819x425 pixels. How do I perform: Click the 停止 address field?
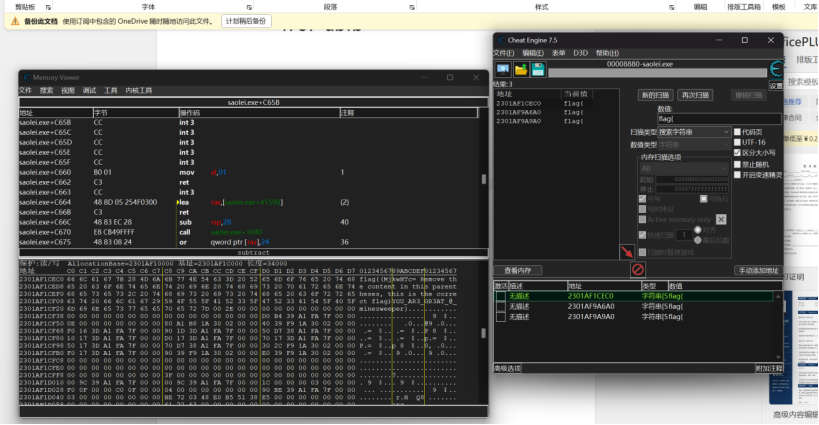[x=692, y=189]
